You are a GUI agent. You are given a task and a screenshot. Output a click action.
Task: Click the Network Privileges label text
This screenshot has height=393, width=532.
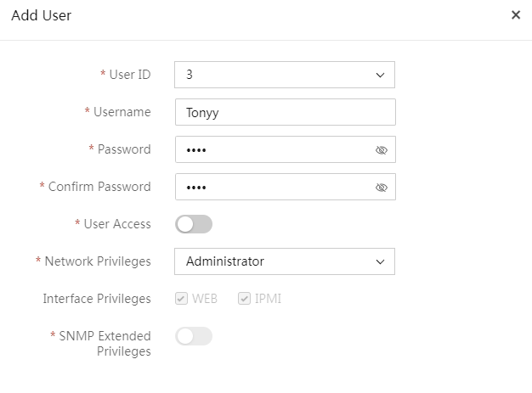[x=98, y=261]
